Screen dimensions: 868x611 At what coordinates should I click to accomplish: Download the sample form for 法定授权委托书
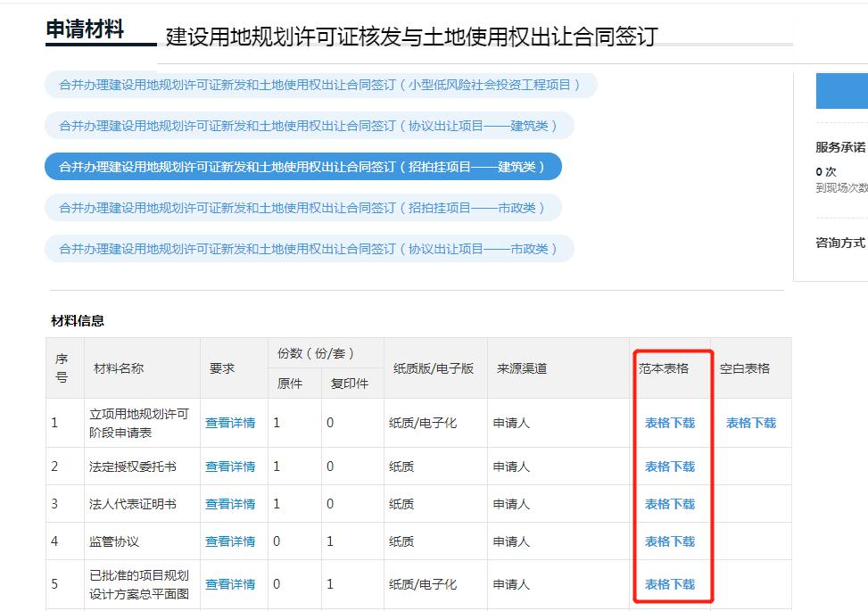pos(669,467)
